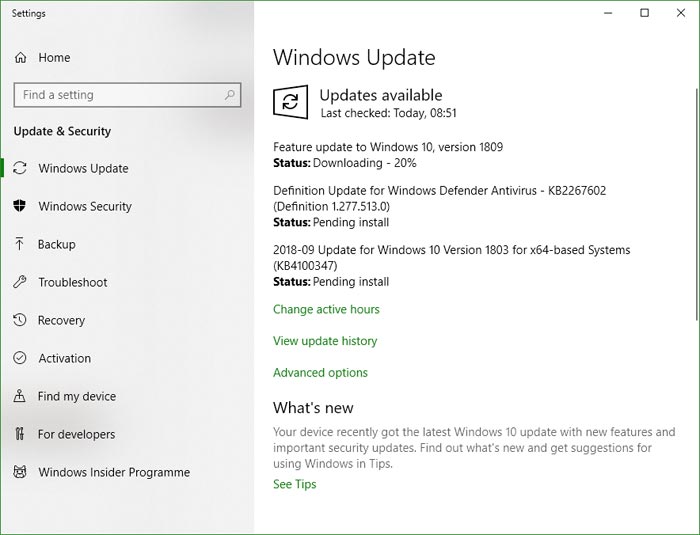Select Windows Update in sidebar
700x535 pixels.
[x=83, y=168]
